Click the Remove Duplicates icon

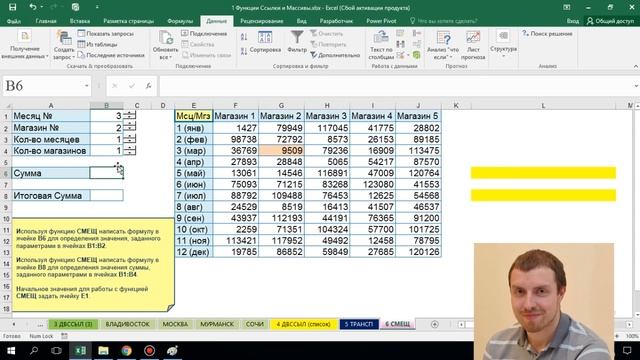tap(401, 44)
